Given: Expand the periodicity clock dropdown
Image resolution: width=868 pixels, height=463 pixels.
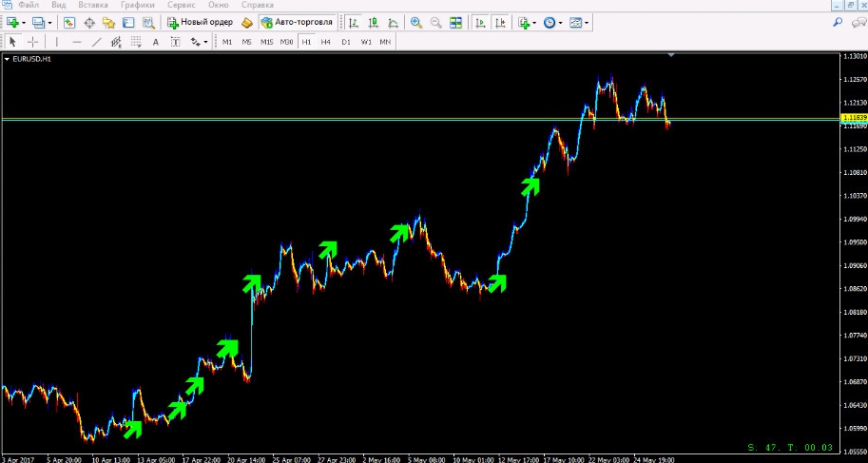Looking at the screenshot, I should [x=561, y=22].
